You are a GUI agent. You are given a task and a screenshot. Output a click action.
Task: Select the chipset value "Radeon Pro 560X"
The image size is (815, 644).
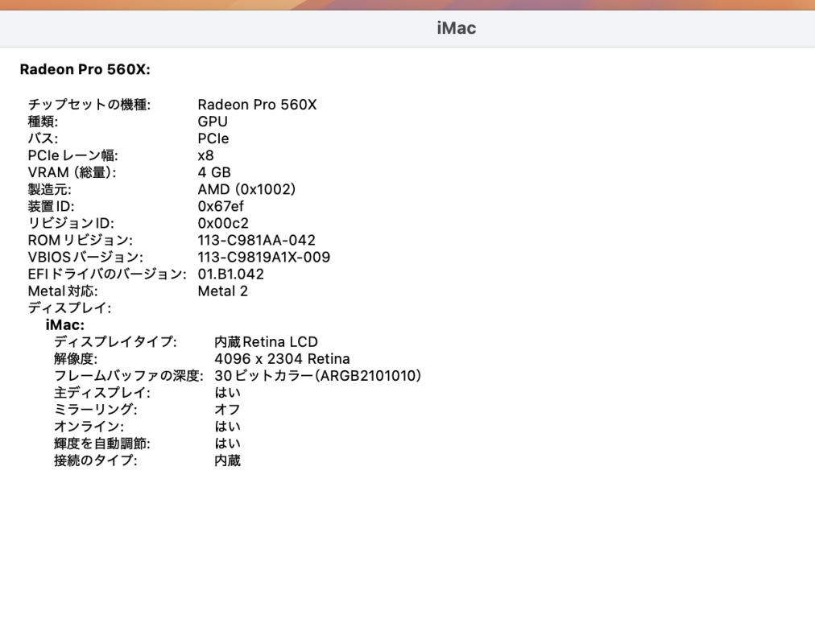click(x=257, y=105)
